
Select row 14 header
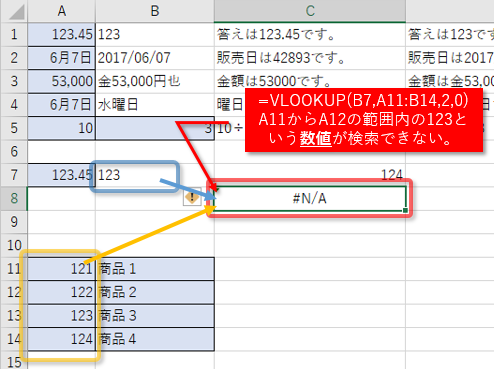pyautogui.click(x=14, y=339)
